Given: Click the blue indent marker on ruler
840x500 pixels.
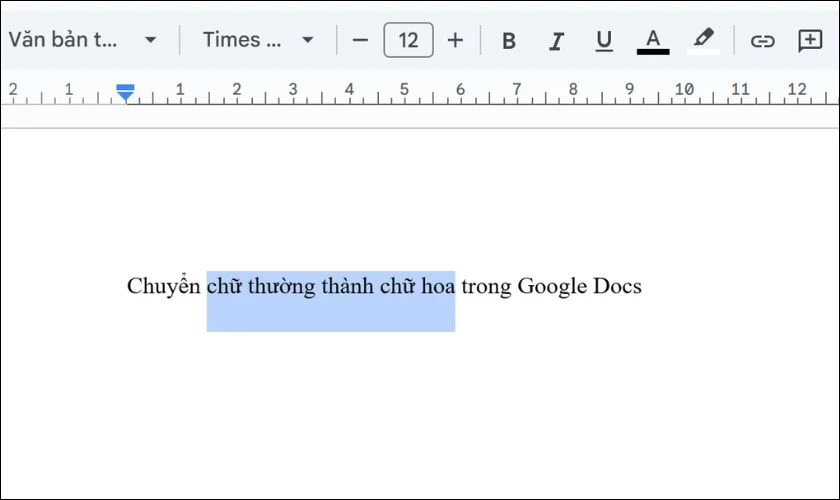Looking at the screenshot, I should (125, 92).
